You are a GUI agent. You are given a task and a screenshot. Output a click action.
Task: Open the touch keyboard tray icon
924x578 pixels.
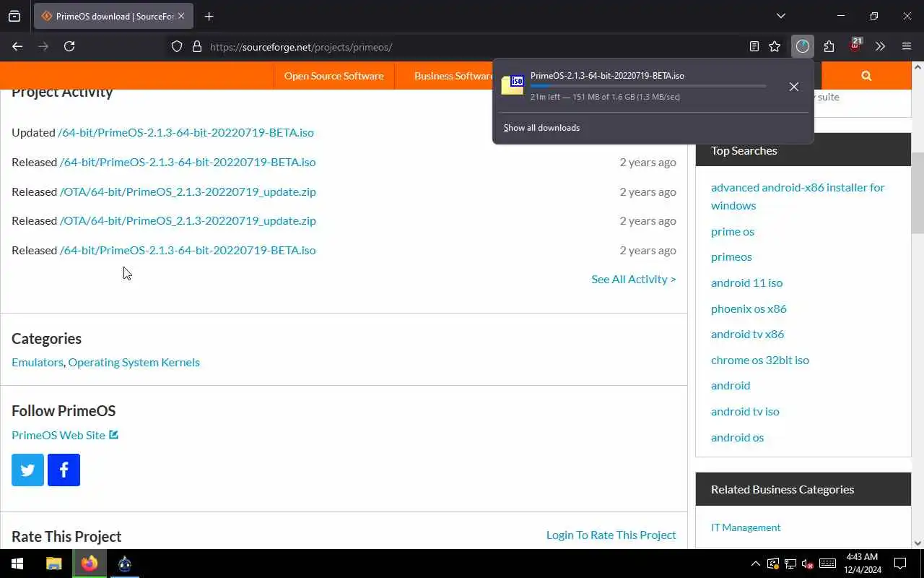point(827,564)
